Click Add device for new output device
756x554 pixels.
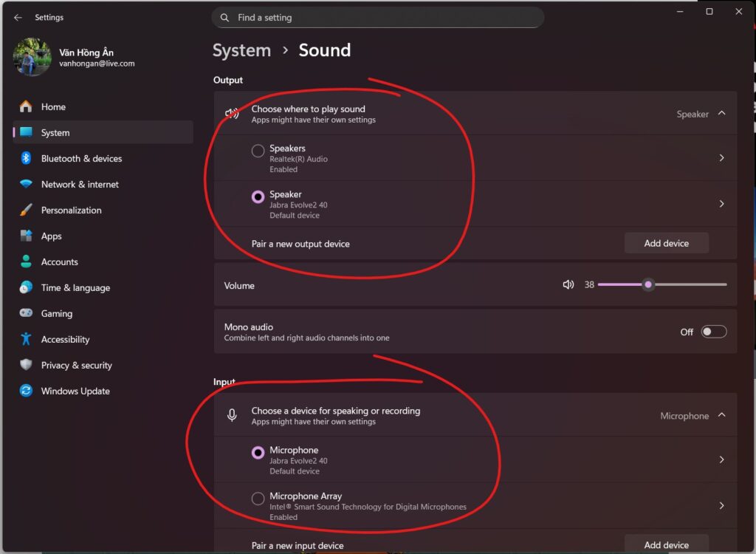coord(666,243)
